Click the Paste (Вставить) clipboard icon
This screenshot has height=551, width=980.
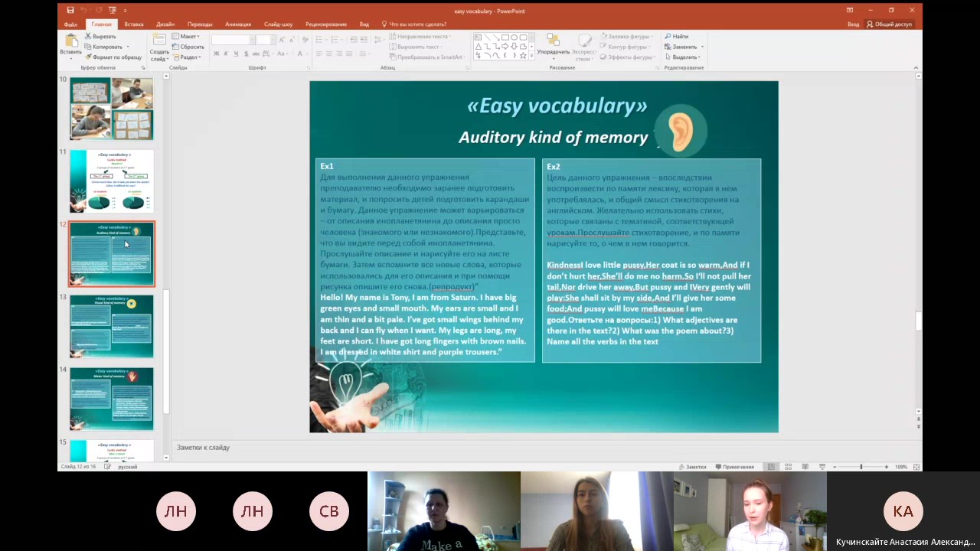pyautogui.click(x=71, y=45)
